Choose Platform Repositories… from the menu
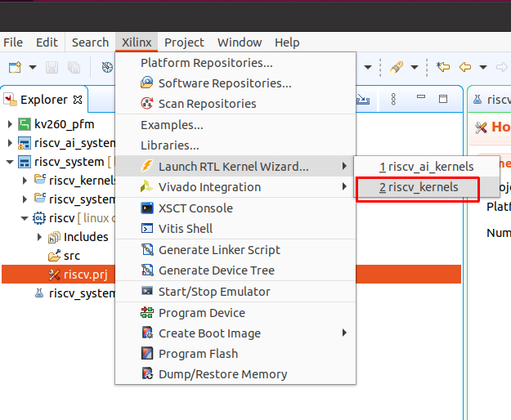511x420 pixels. (x=235, y=63)
